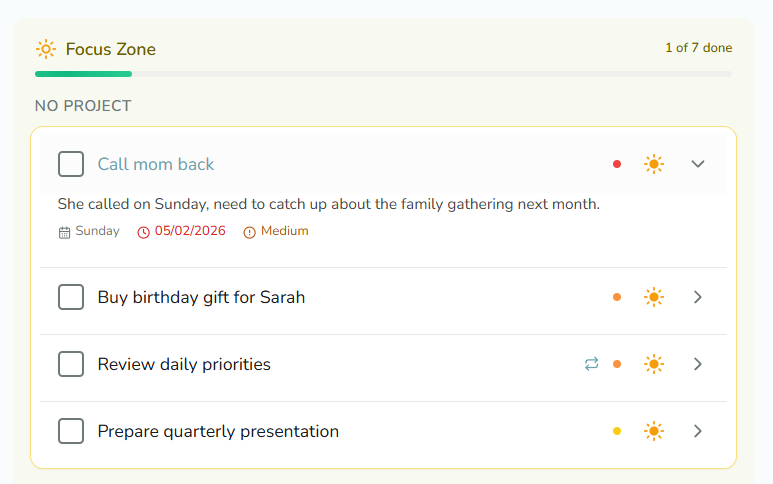This screenshot has width=773, height=484.
Task: Open the Call mom back task title
Action: point(156,164)
